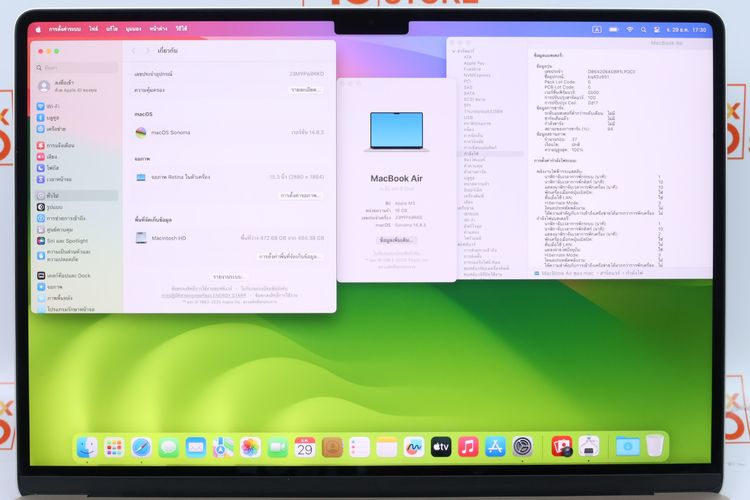
Task: Click System Information icon in the Dock
Action: click(x=589, y=446)
